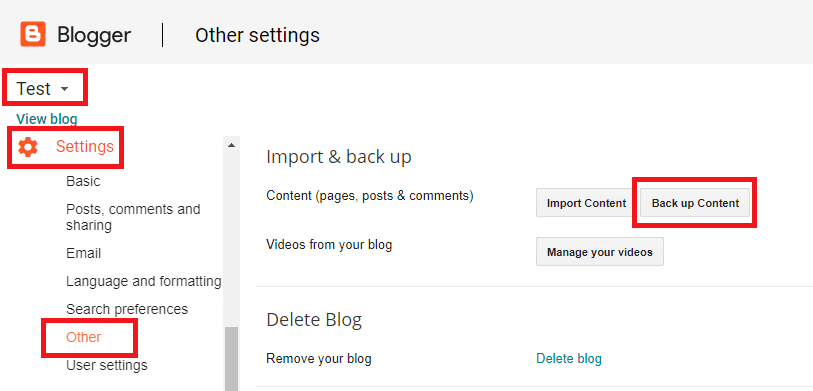813x391 pixels.
Task: Open Email settings
Action: click(83, 254)
